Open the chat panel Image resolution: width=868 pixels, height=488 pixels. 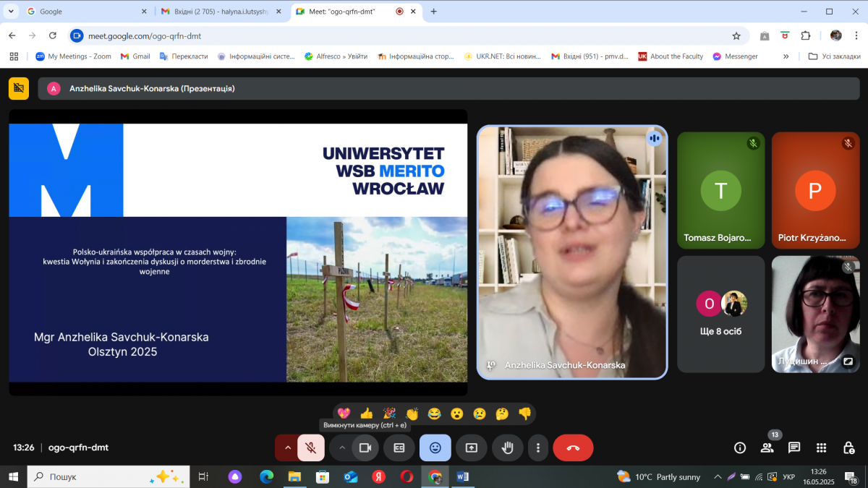click(x=794, y=448)
